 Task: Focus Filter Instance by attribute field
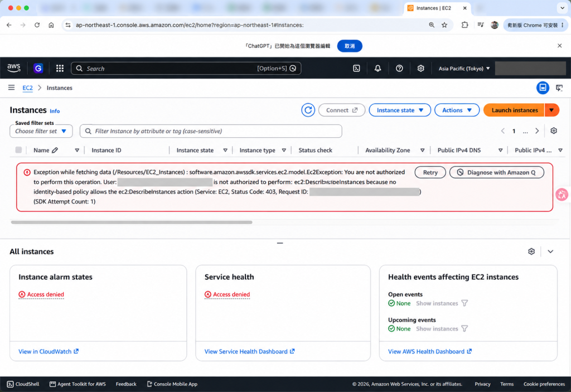point(211,131)
